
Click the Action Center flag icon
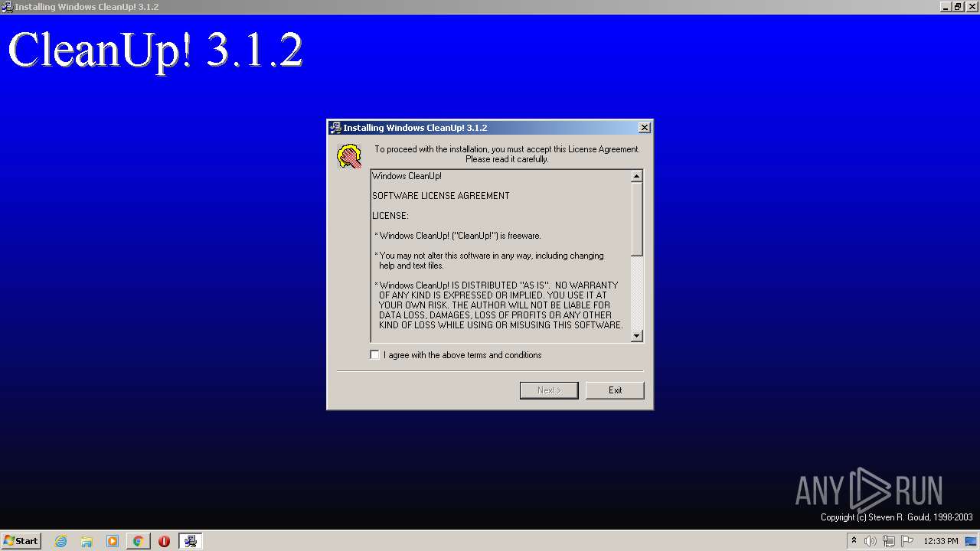coord(907,541)
